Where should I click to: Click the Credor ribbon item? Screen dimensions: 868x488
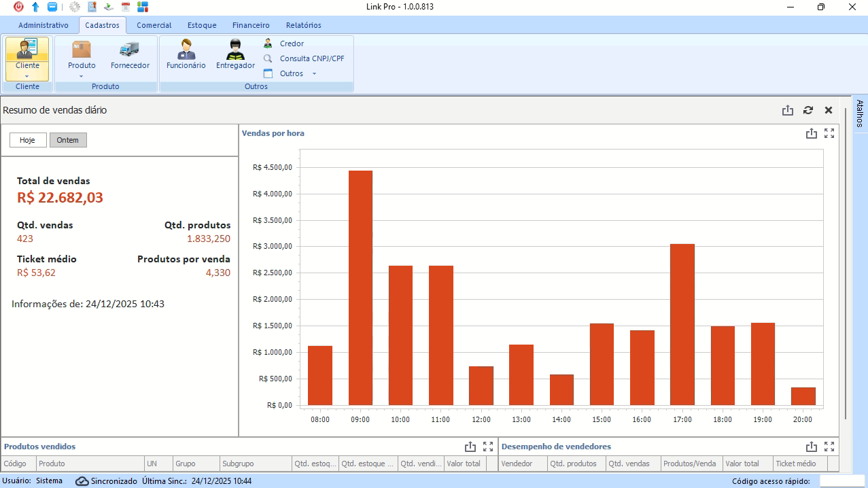[284, 43]
